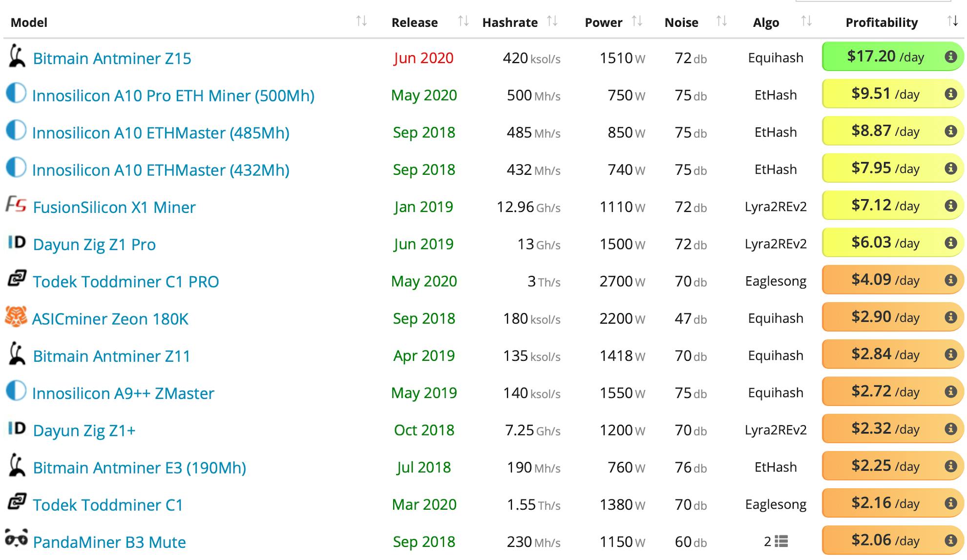Open info icon on $17.20/day profitability
The width and height of the screenshot is (967, 560).
click(x=950, y=57)
